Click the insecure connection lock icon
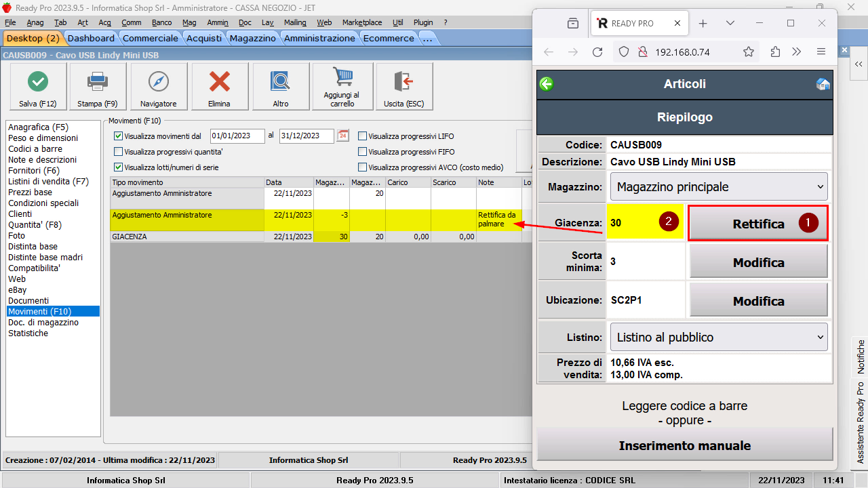868x488 pixels. 643,52
